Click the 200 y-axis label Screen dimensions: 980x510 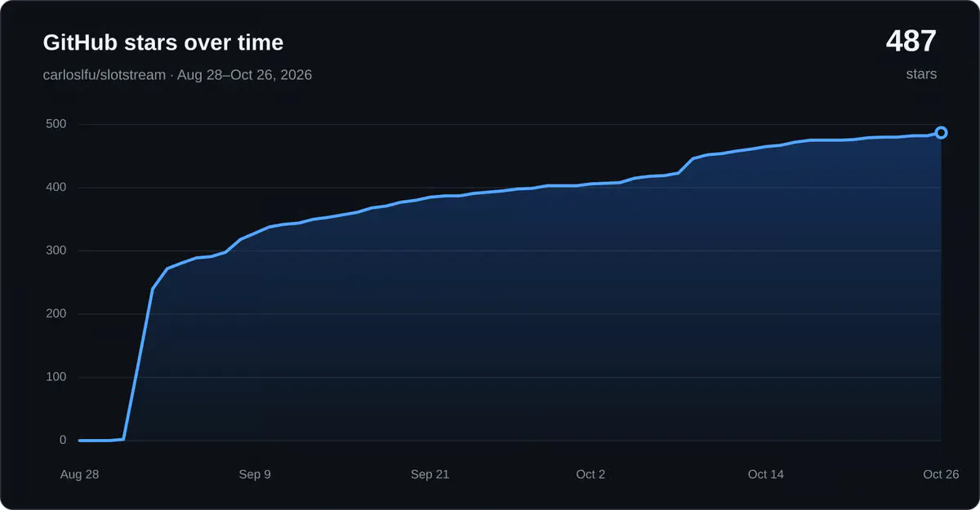(x=56, y=314)
